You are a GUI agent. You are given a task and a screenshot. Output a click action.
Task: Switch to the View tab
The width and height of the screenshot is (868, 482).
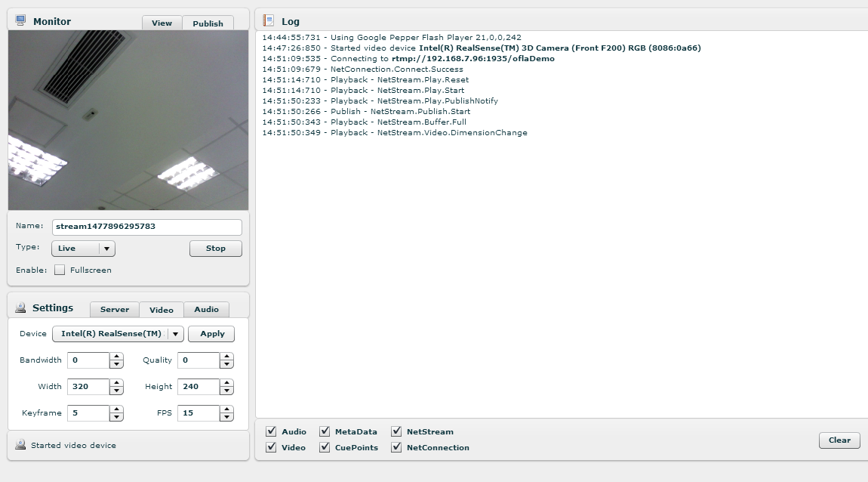162,23
